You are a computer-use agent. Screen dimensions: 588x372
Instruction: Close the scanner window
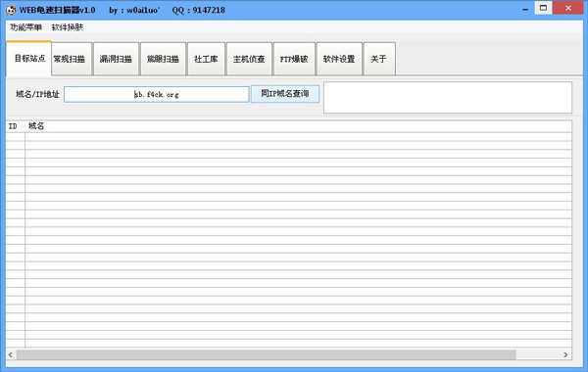tap(568, 8)
